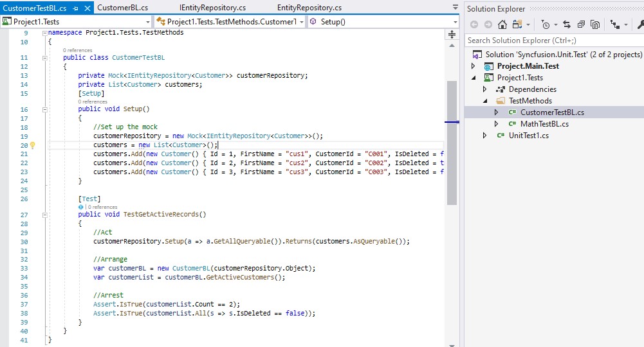This screenshot has height=347, width=644.
Task: Expand the Dependencies node
Action: tap(485, 89)
